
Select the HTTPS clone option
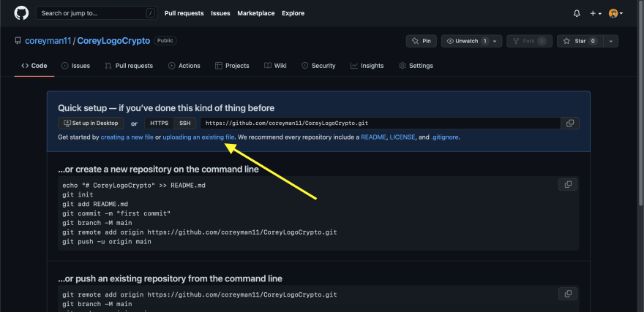(159, 123)
